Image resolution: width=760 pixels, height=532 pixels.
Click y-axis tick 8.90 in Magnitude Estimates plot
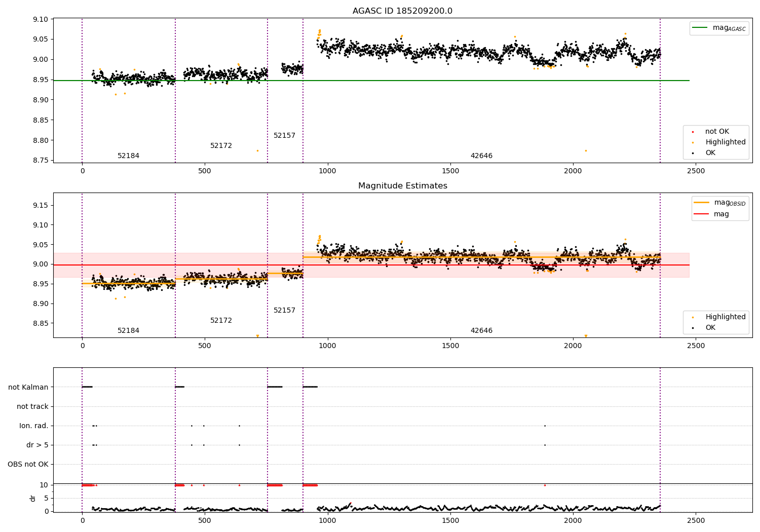click(41, 303)
